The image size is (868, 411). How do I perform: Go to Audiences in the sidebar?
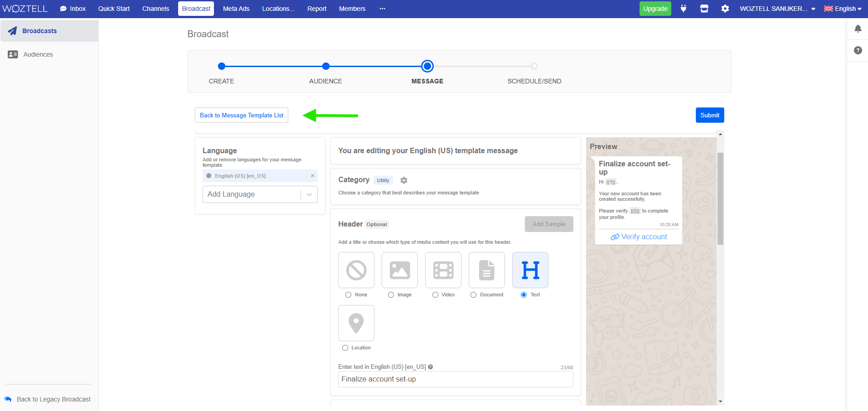38,54
